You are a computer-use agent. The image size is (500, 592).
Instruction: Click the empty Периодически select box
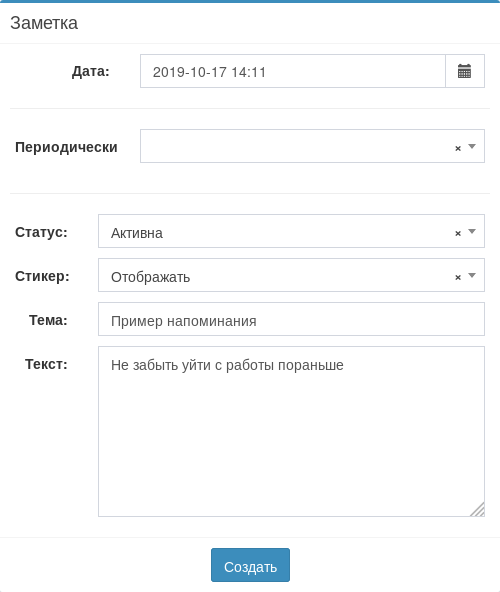312,146
